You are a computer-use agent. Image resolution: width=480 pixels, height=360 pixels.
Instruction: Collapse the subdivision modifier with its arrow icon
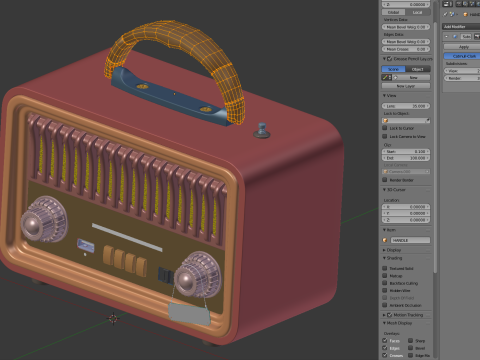coord(447,36)
